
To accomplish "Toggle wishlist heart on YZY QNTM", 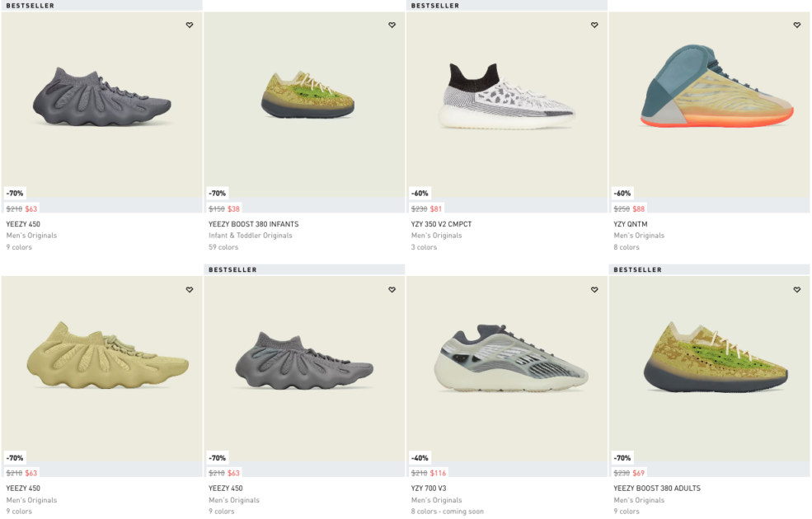I will coord(797,25).
